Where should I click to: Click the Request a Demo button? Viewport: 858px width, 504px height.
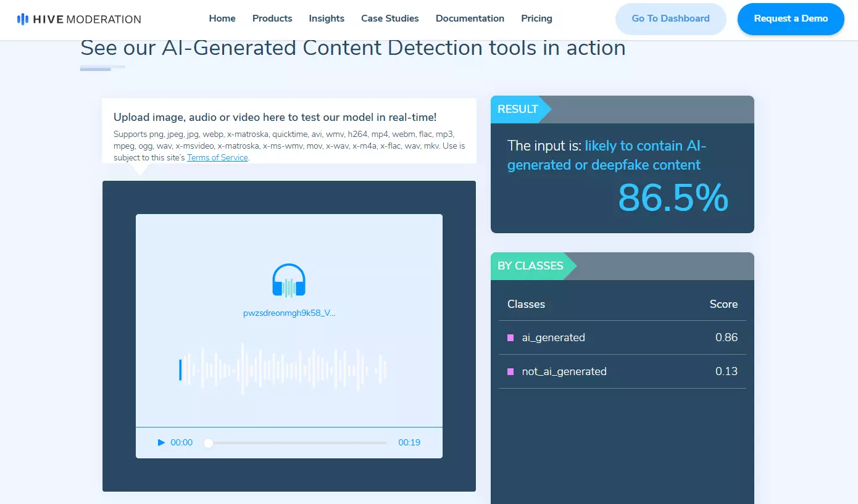[x=791, y=19]
